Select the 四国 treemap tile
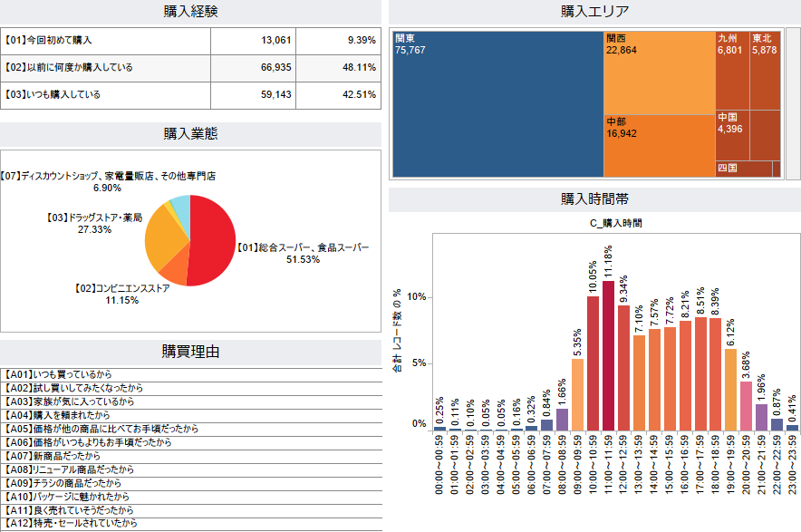 744,169
